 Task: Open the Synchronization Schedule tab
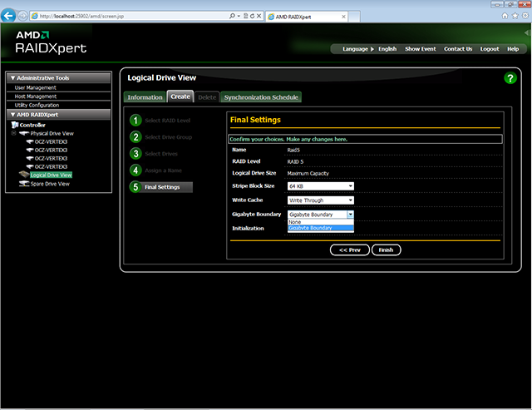(x=261, y=97)
